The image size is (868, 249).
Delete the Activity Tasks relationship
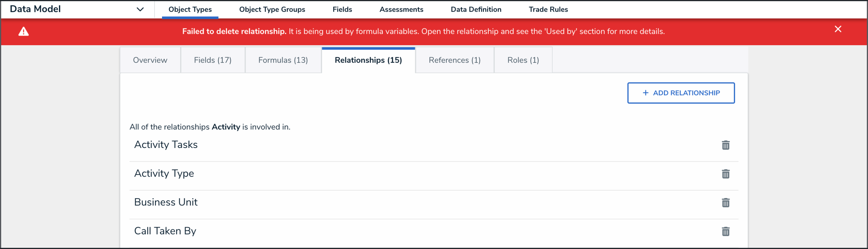click(x=725, y=145)
